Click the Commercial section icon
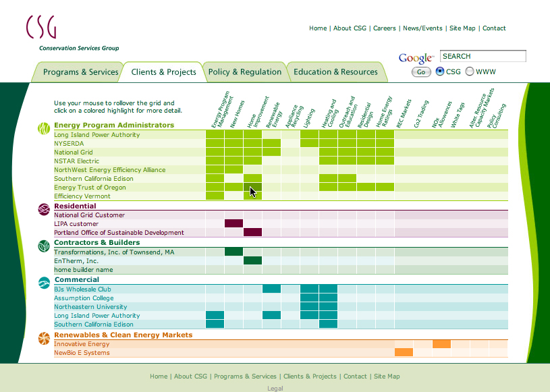The image size is (550, 392). pos(44,283)
